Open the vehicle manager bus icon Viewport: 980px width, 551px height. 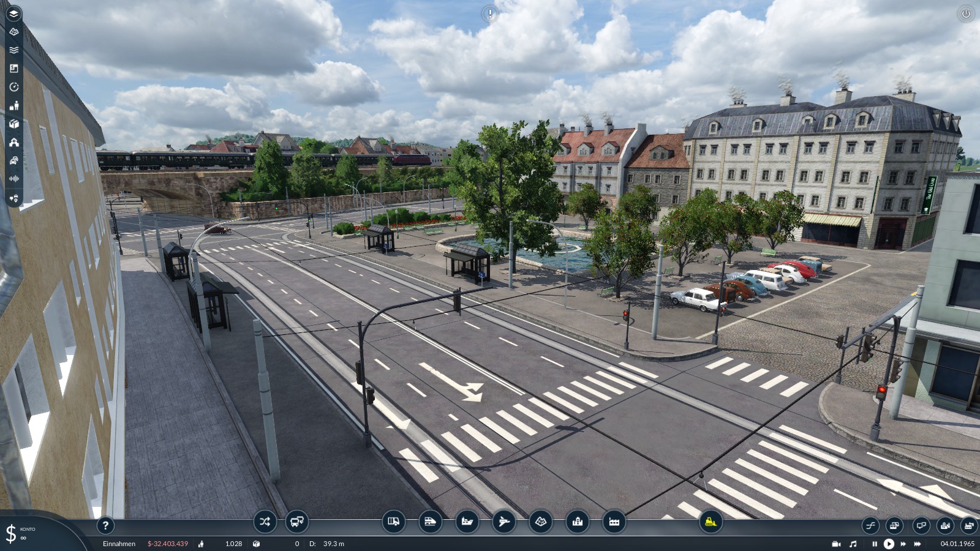click(297, 522)
